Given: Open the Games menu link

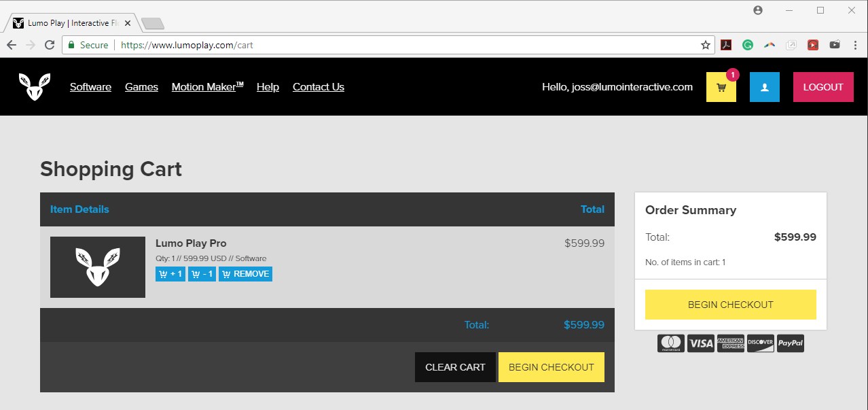Looking at the screenshot, I should (x=141, y=87).
